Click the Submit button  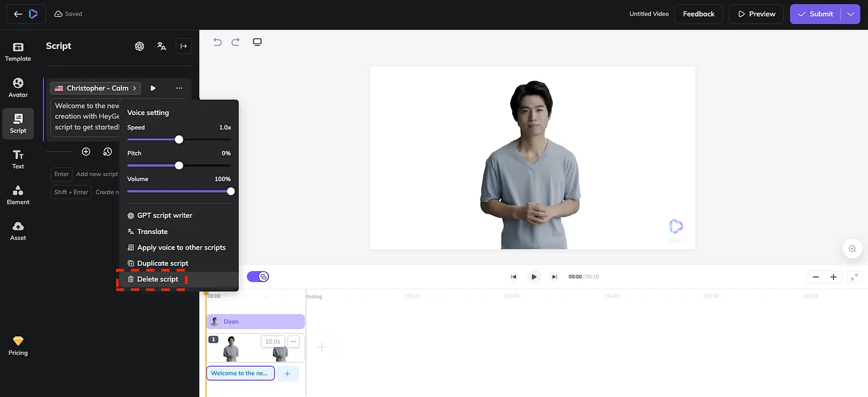coord(815,14)
